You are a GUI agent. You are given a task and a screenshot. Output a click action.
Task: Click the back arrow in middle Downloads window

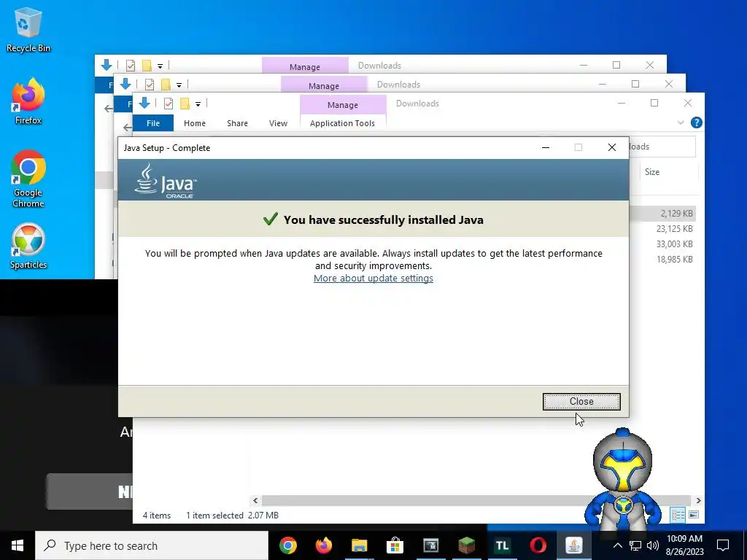tap(127, 128)
